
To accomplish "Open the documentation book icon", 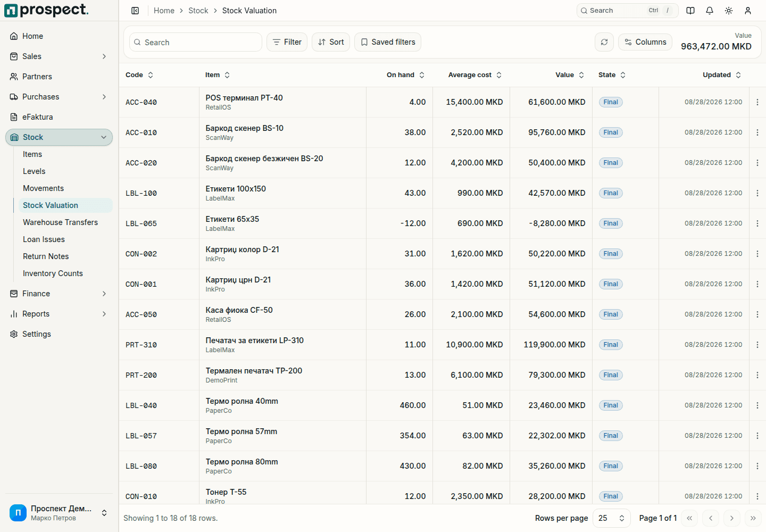I will tap(690, 11).
